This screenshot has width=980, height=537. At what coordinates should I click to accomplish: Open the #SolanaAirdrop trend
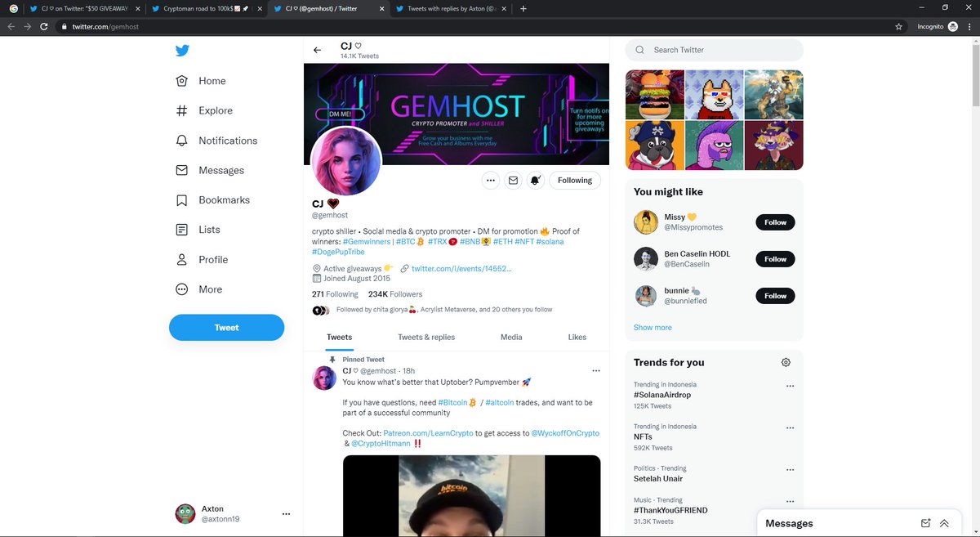tap(662, 395)
